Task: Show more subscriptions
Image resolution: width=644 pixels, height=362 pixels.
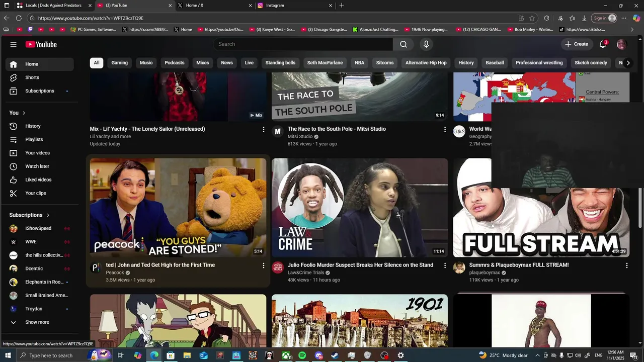Action: coord(40,322)
